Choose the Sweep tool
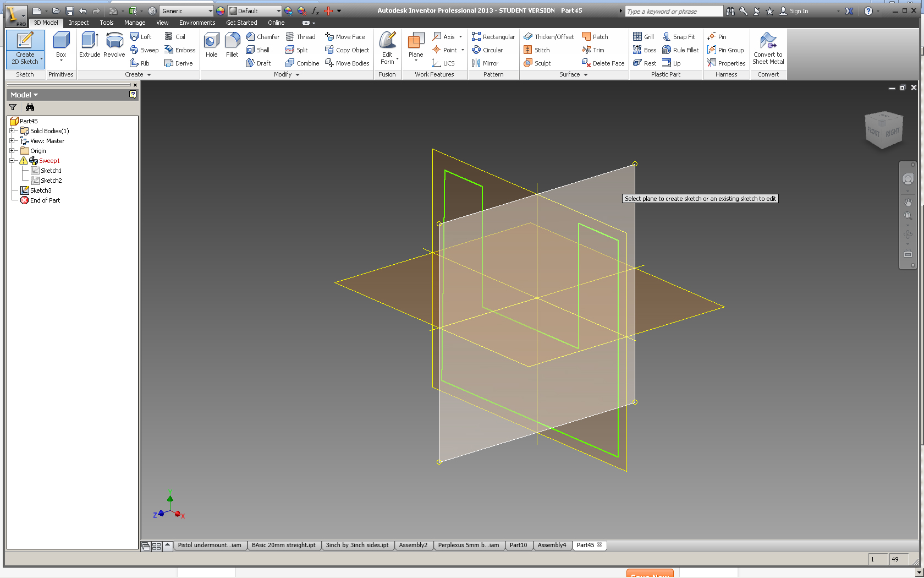The image size is (924, 578). [144, 50]
